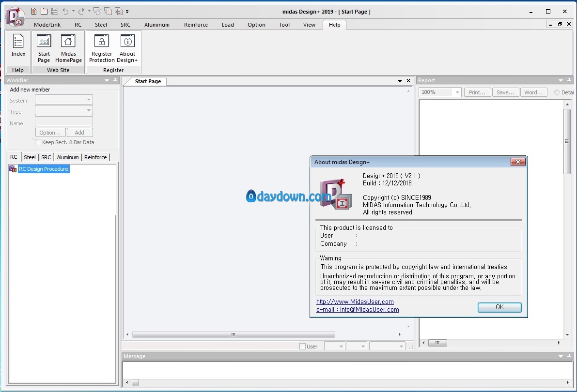Open the http://www.MidasUser.com link
This screenshot has width=577, height=392.
click(x=355, y=302)
